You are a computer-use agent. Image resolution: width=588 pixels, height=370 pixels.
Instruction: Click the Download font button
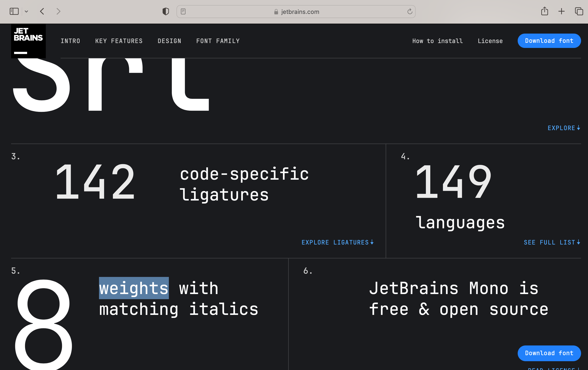point(549,41)
